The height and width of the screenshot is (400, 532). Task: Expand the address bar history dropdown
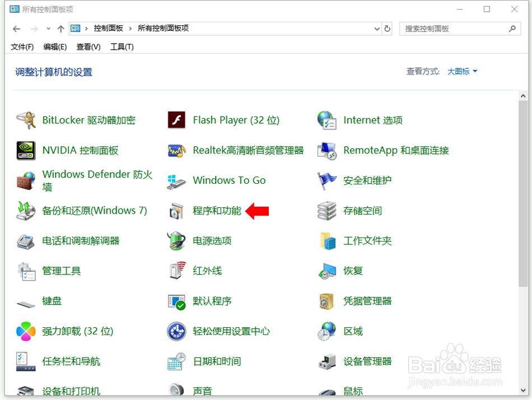coord(377,29)
